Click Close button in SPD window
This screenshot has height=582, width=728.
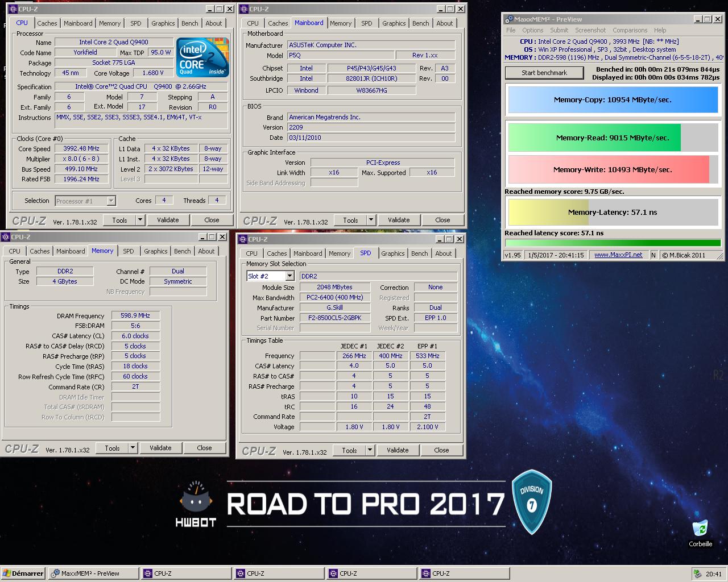tap(441, 450)
